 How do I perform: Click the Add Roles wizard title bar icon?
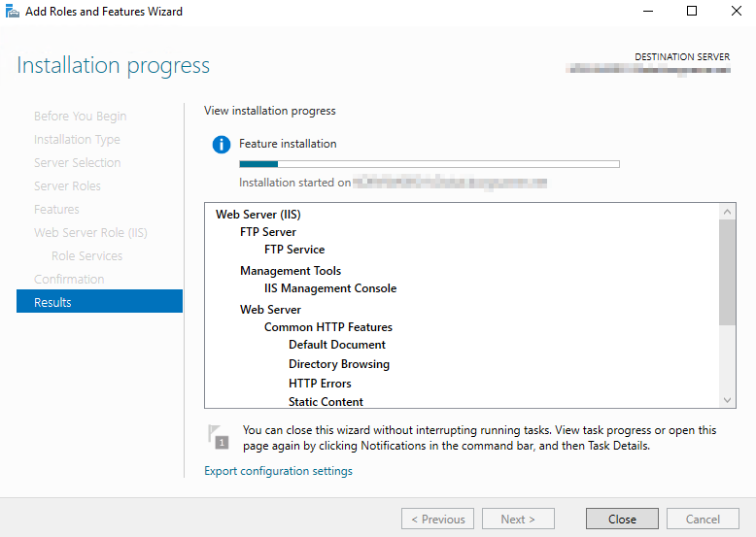click(x=12, y=11)
